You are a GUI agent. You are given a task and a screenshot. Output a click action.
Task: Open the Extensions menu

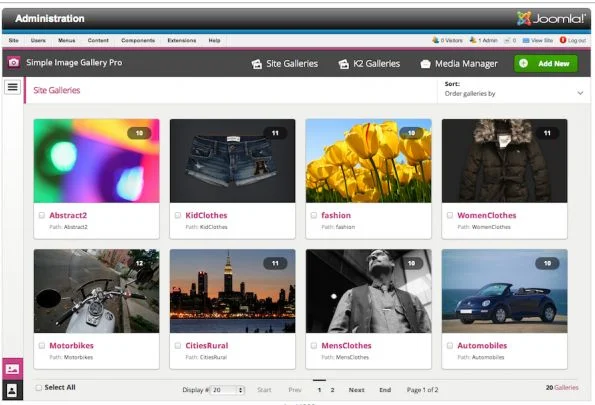(x=182, y=40)
